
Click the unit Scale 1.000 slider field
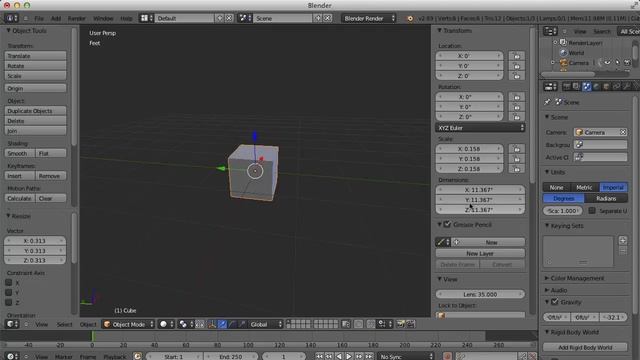(562, 211)
